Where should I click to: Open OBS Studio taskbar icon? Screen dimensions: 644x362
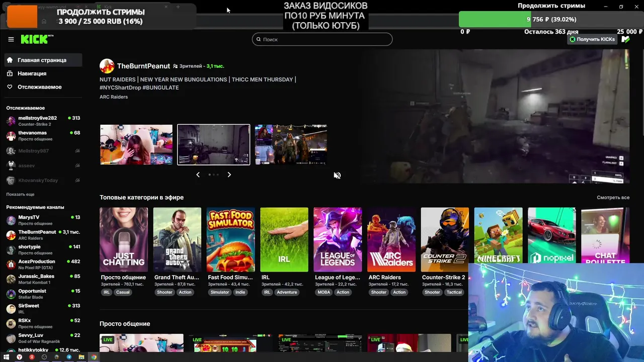[x=44, y=357]
